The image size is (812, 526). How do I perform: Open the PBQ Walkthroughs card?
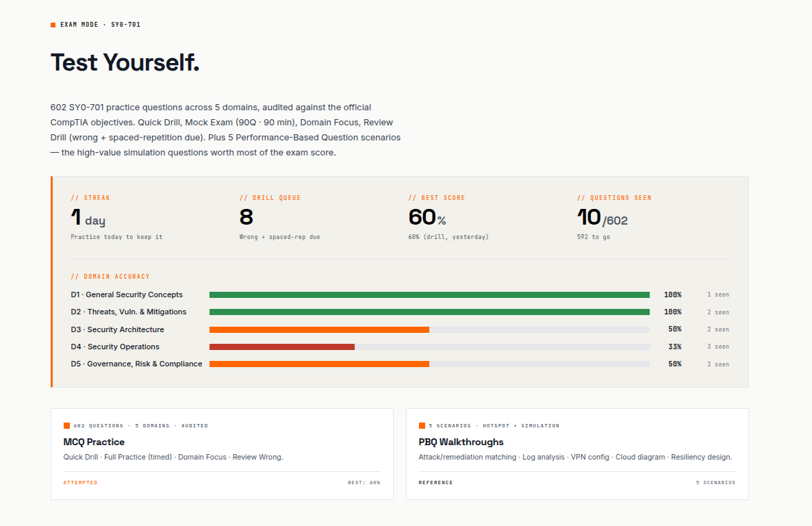click(577, 454)
